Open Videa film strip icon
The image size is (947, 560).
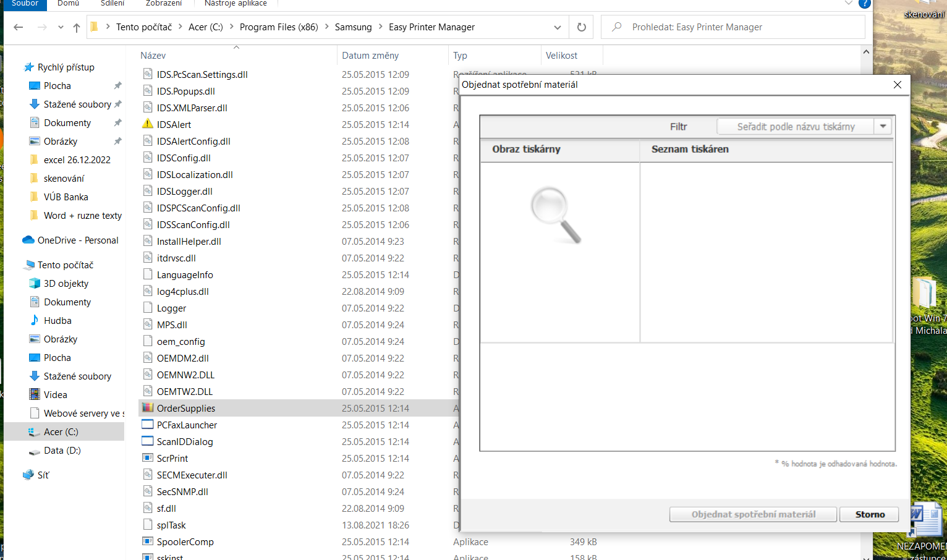coord(35,394)
